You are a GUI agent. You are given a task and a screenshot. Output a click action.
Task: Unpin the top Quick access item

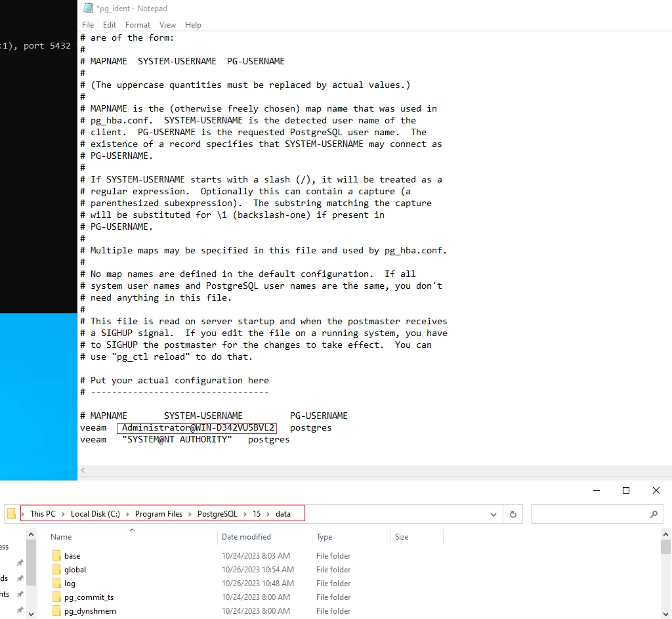(20, 562)
